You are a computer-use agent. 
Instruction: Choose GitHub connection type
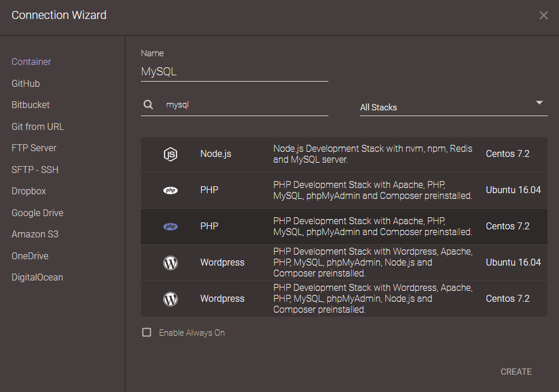click(26, 83)
